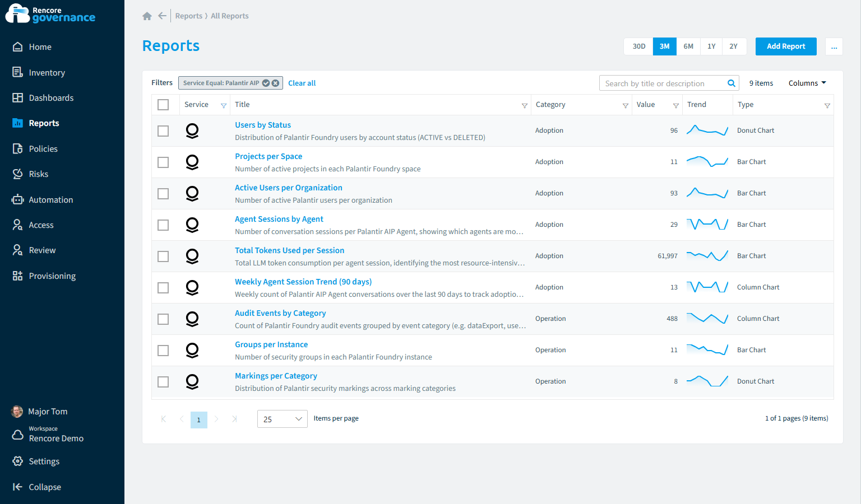Go to previous page arrow
861x504 pixels.
(x=181, y=419)
